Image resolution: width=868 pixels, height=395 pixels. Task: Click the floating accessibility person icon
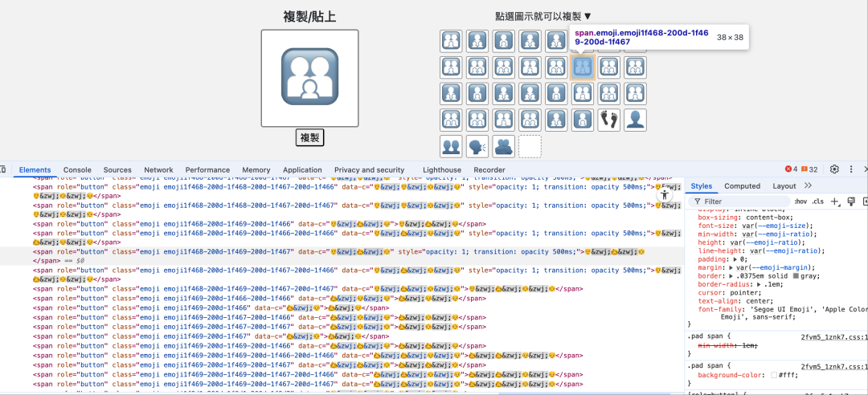665,195
